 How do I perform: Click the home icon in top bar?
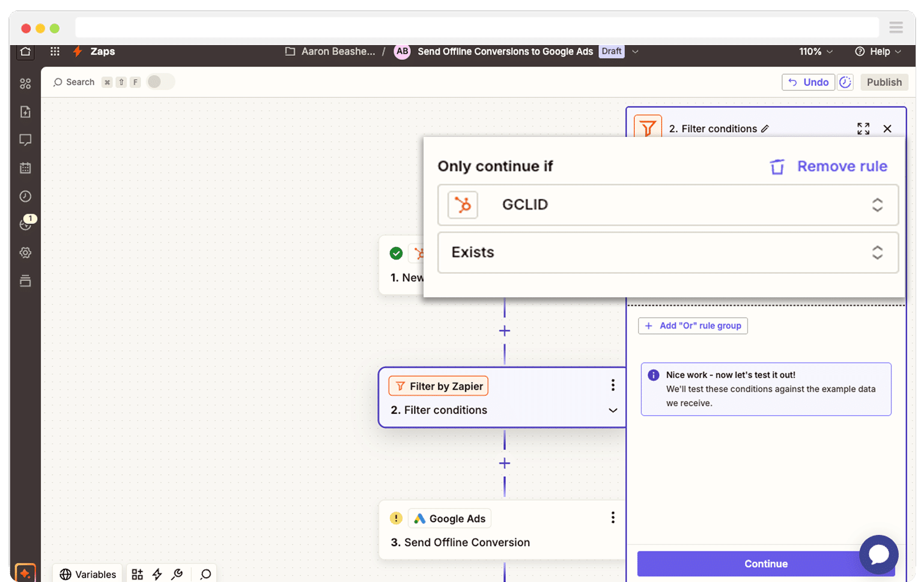click(x=25, y=52)
